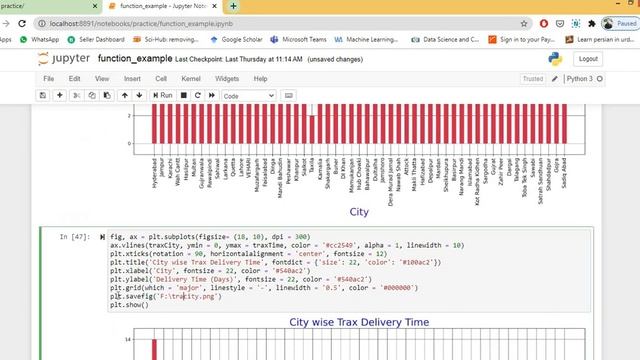Open the Machine Learning bookmark
640x360 pixels.
pyautogui.click(x=366, y=40)
